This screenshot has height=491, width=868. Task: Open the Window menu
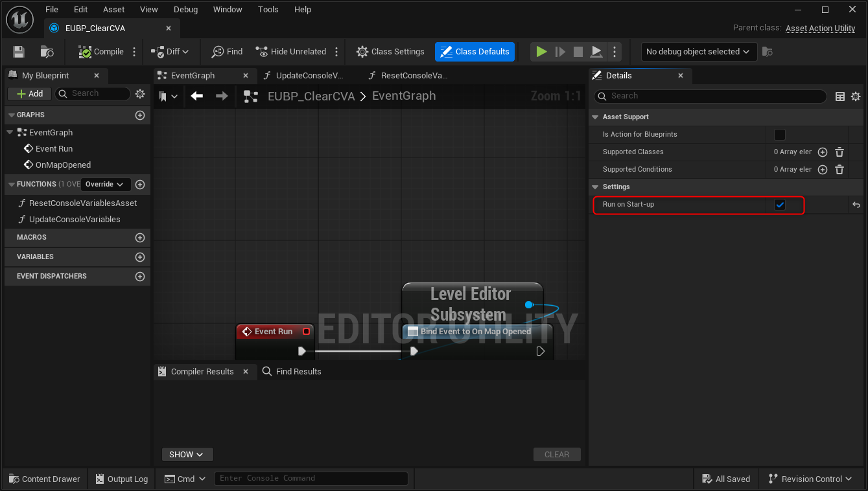228,10
